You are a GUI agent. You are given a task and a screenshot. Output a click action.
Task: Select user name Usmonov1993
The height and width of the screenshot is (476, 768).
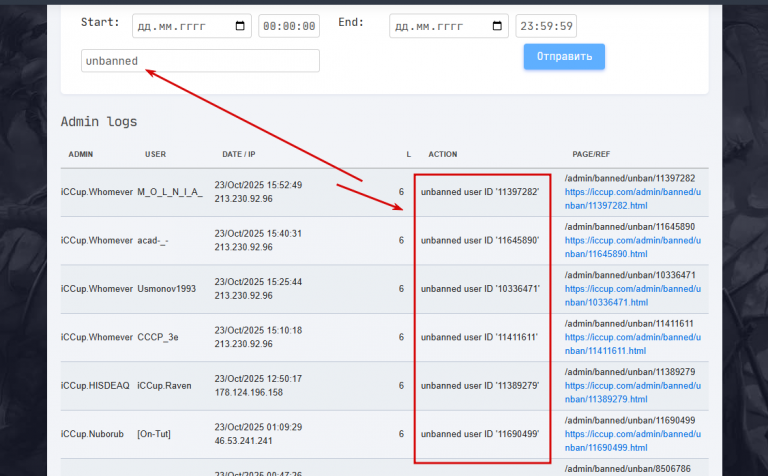point(167,289)
